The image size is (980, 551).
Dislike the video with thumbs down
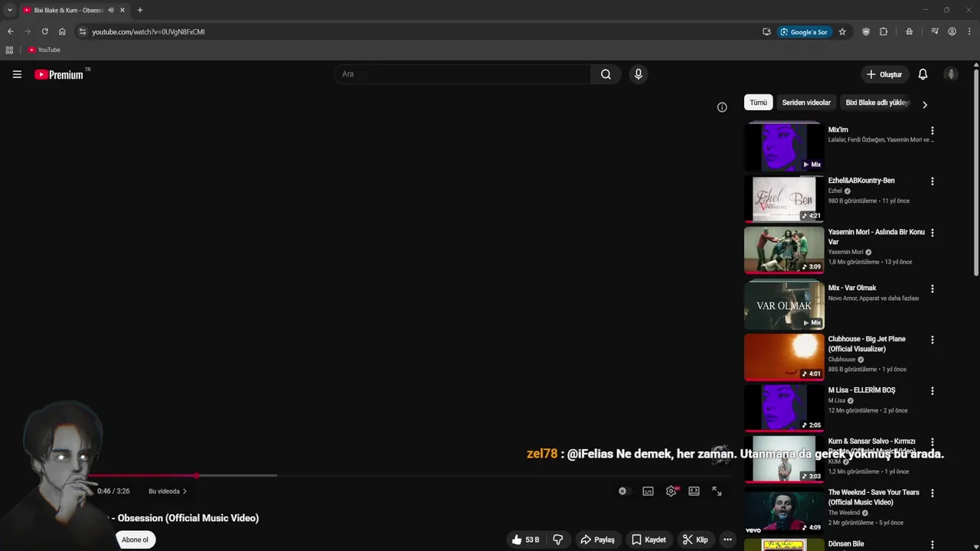click(x=558, y=540)
